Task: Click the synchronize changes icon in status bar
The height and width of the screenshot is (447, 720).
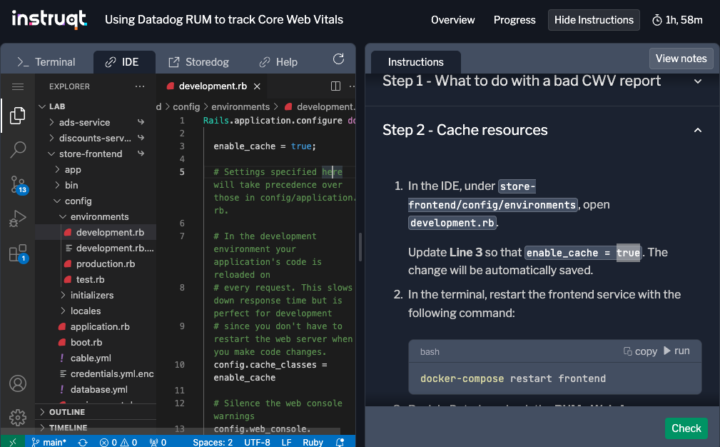Action: [x=83, y=442]
